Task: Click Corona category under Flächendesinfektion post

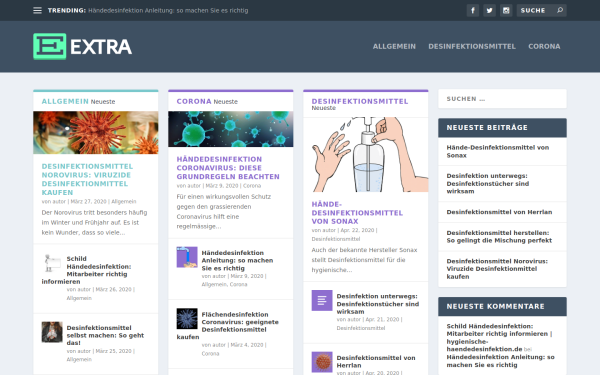Action: pyautogui.click(x=210, y=354)
